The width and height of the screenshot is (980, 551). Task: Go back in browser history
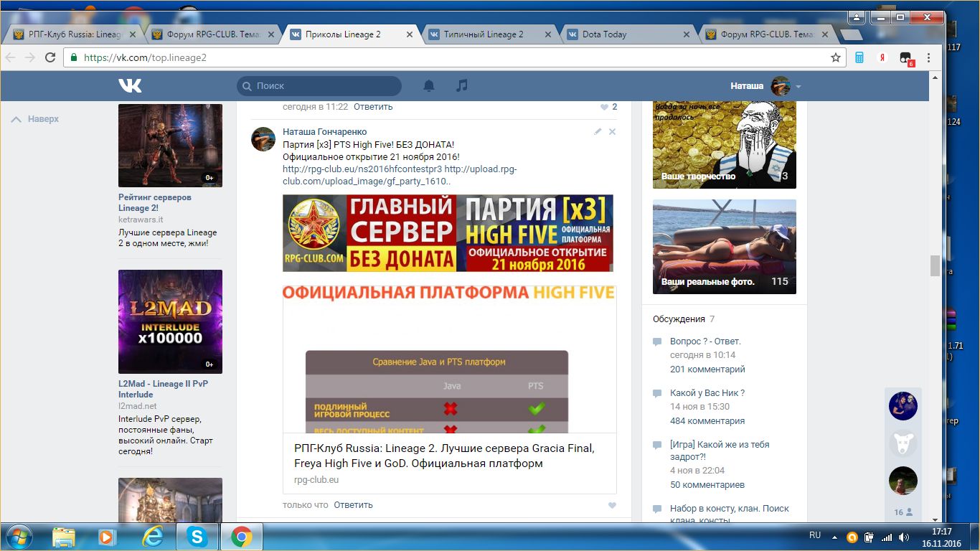point(11,57)
